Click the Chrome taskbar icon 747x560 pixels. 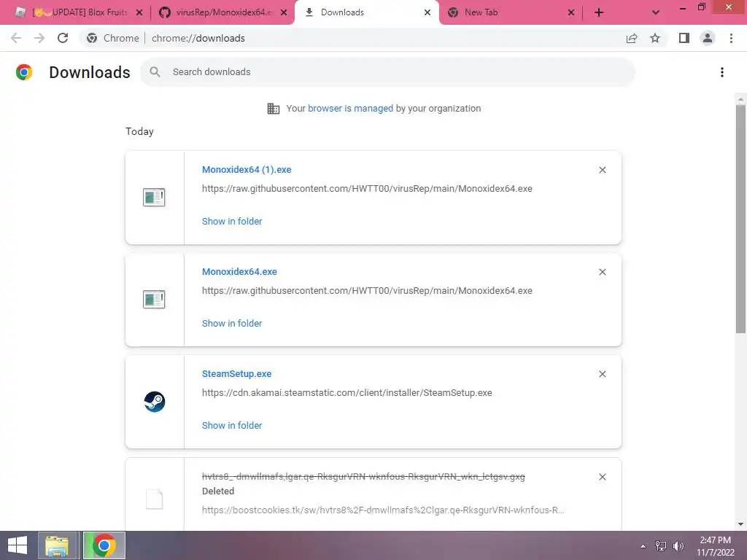coord(104,545)
